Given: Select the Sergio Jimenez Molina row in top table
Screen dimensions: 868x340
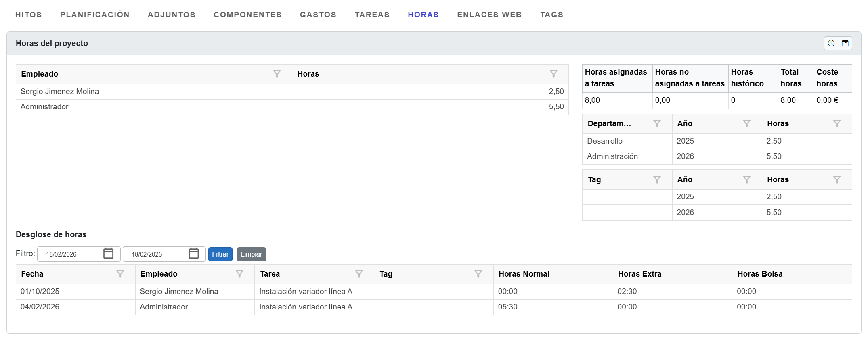Looking at the screenshot, I should (153, 92).
